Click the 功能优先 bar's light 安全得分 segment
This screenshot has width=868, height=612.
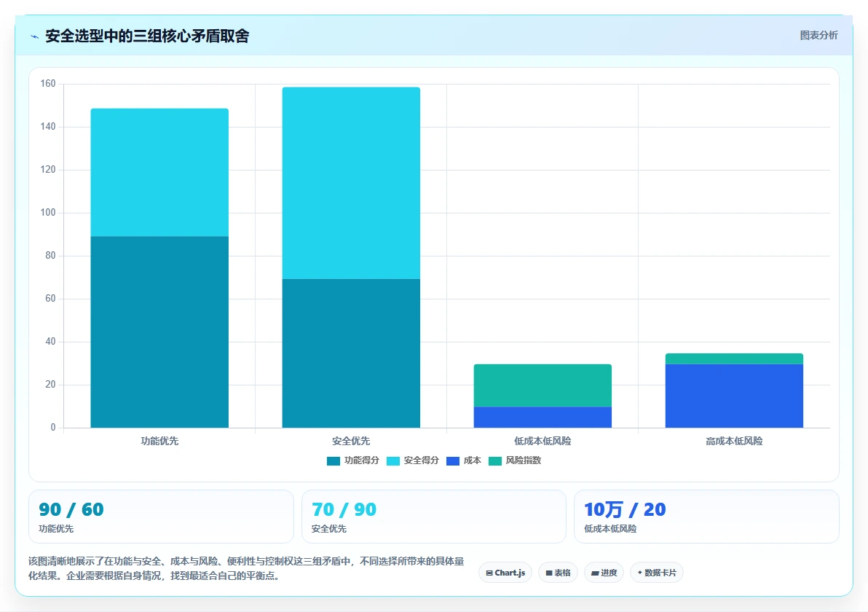pyautogui.click(x=159, y=172)
